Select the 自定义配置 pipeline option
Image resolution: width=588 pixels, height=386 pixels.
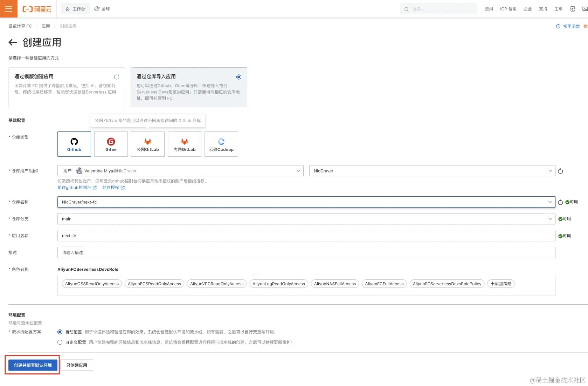click(x=60, y=342)
